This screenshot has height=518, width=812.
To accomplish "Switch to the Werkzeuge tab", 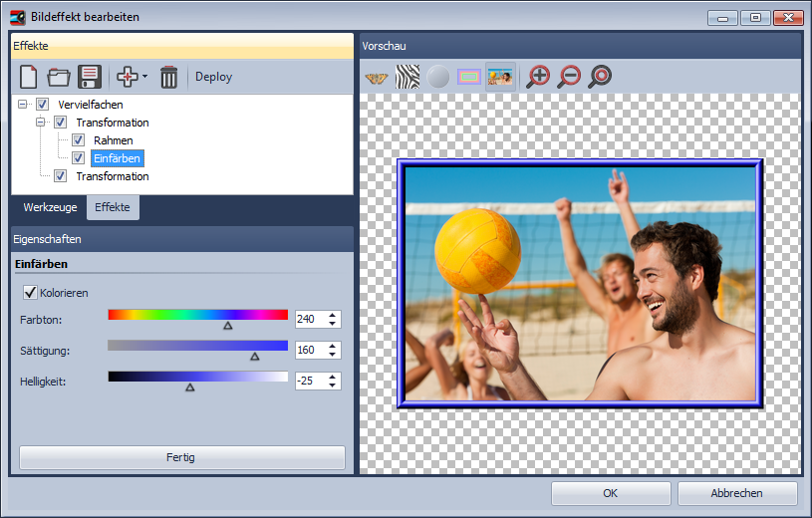I will (x=50, y=207).
